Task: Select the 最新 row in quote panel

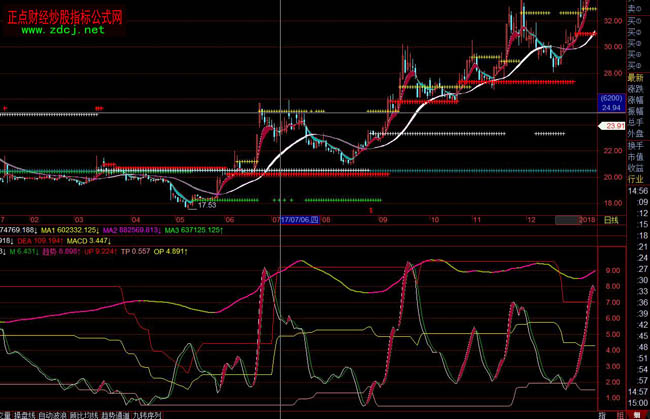Action: [x=636, y=77]
